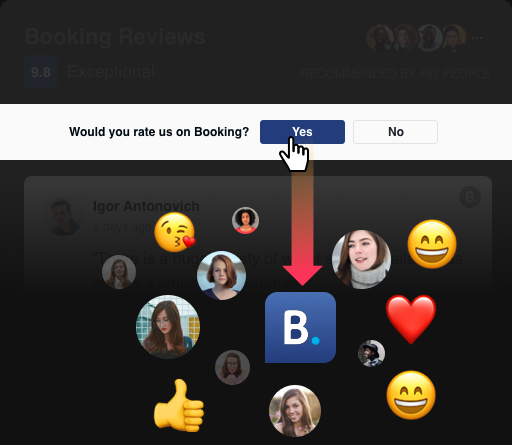The image size is (512, 445).
Task: Select the man with hat avatar
Action: click(x=371, y=353)
